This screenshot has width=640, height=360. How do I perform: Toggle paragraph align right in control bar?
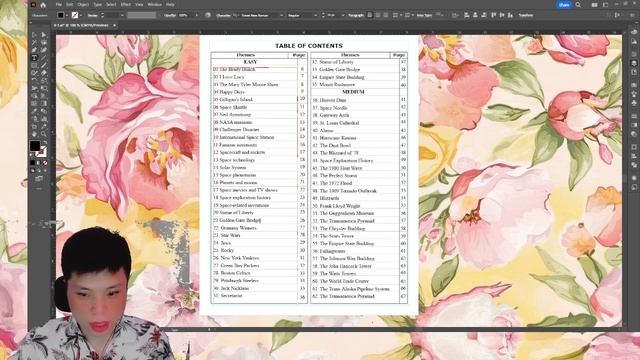click(x=385, y=16)
